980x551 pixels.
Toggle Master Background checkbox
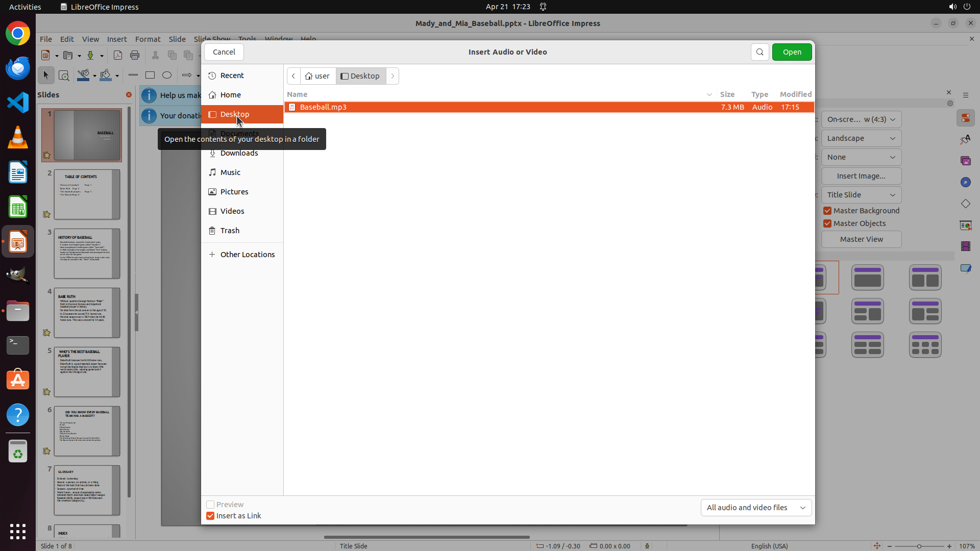pyautogui.click(x=827, y=211)
